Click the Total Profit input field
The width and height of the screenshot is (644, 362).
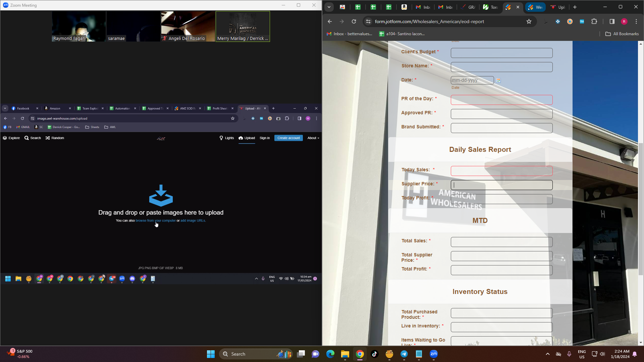502,270
